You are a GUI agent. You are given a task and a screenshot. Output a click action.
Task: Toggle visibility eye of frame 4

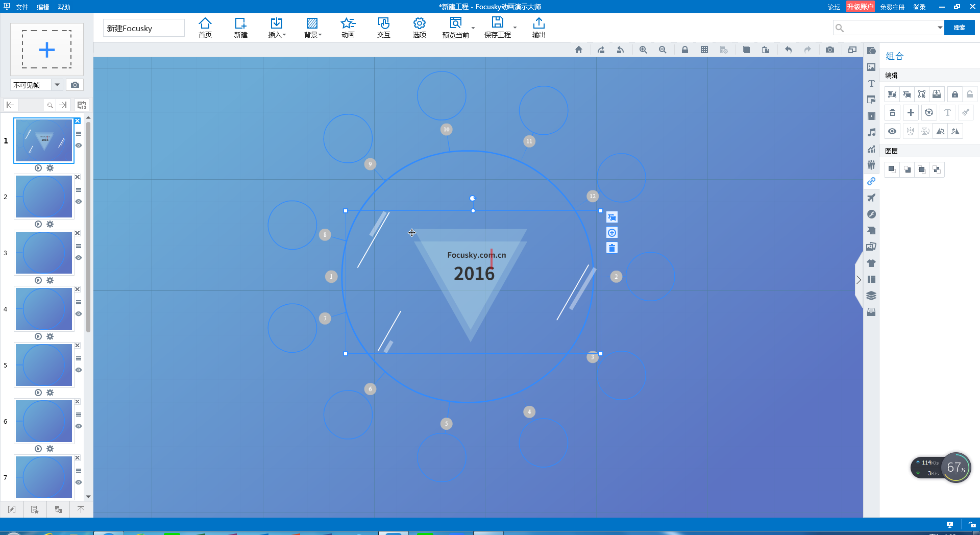79,314
